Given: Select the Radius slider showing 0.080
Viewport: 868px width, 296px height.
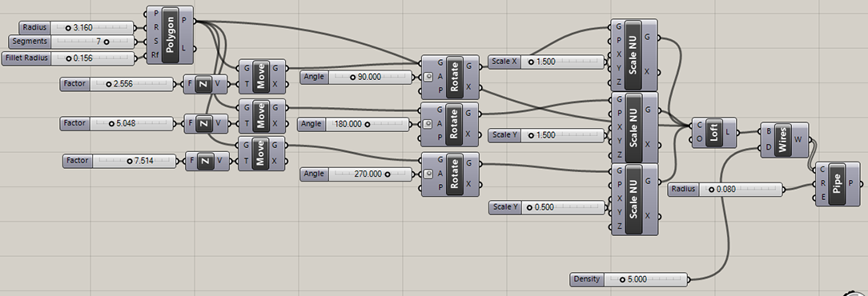Looking at the screenshot, I should 725,190.
